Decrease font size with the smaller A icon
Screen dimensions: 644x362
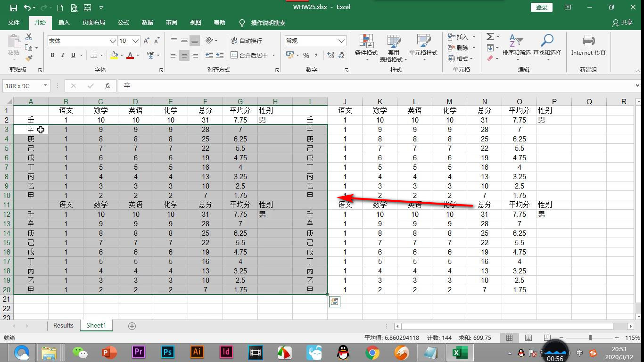(x=158, y=41)
